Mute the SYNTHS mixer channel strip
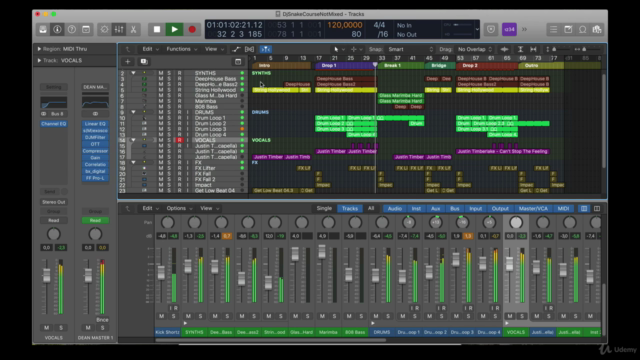 coord(188,316)
